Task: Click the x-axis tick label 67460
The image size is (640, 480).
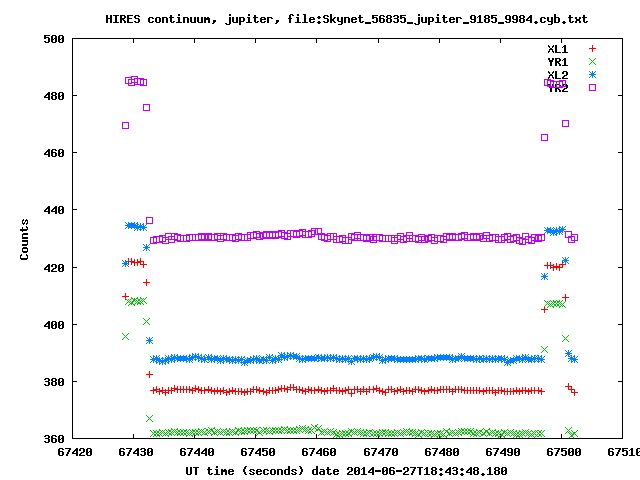Action: (319, 452)
